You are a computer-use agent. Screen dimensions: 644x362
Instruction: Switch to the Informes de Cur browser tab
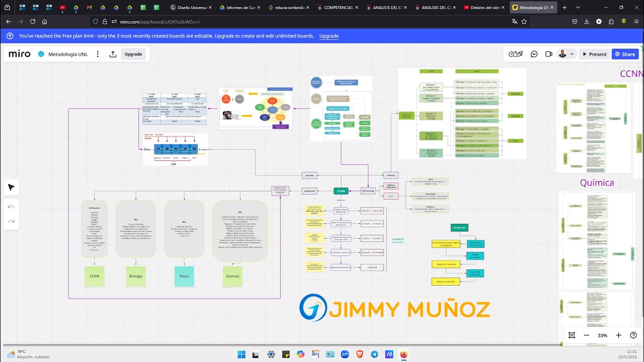241,8
